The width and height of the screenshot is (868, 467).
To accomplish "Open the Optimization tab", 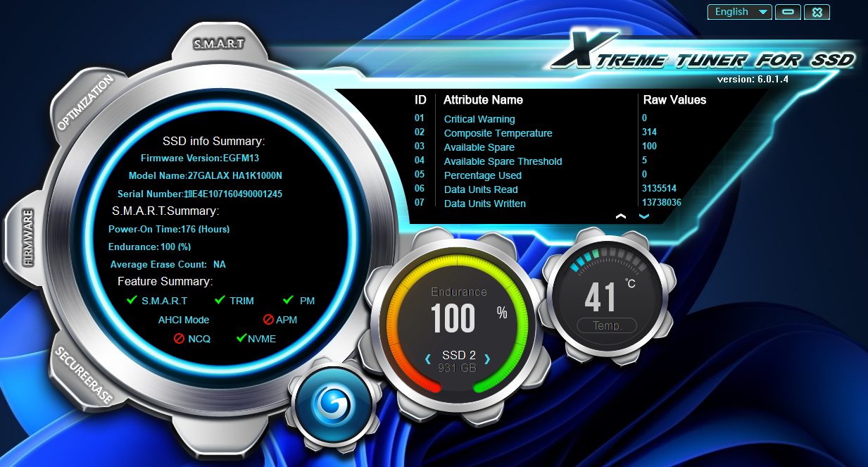I will pyautogui.click(x=85, y=104).
